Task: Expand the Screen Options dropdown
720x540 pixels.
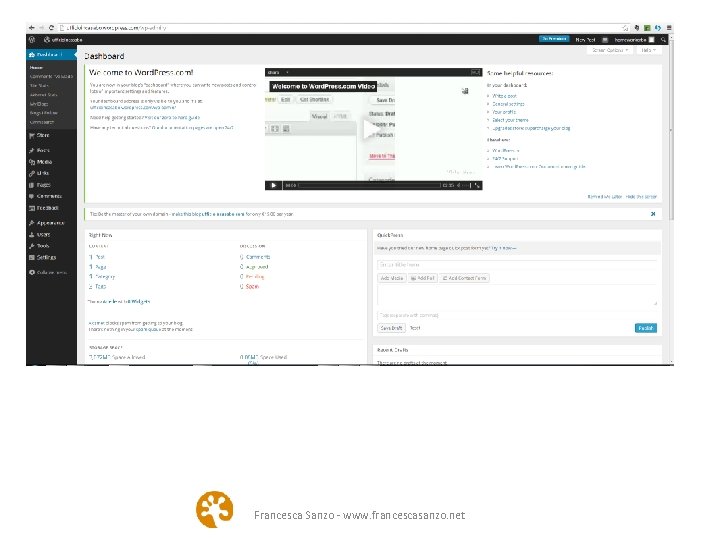Action: [x=610, y=50]
